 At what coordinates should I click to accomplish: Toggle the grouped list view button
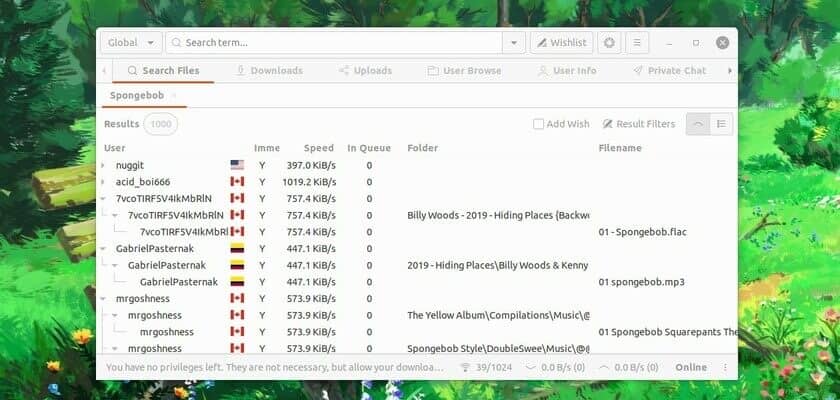click(721, 124)
